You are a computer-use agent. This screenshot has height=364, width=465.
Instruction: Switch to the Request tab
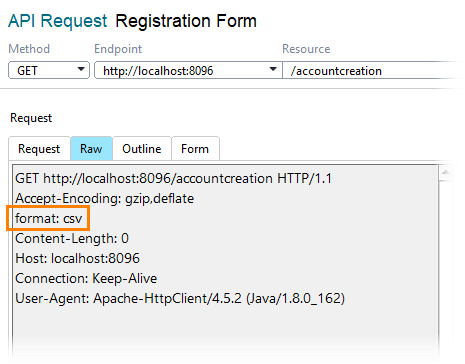[x=39, y=149]
